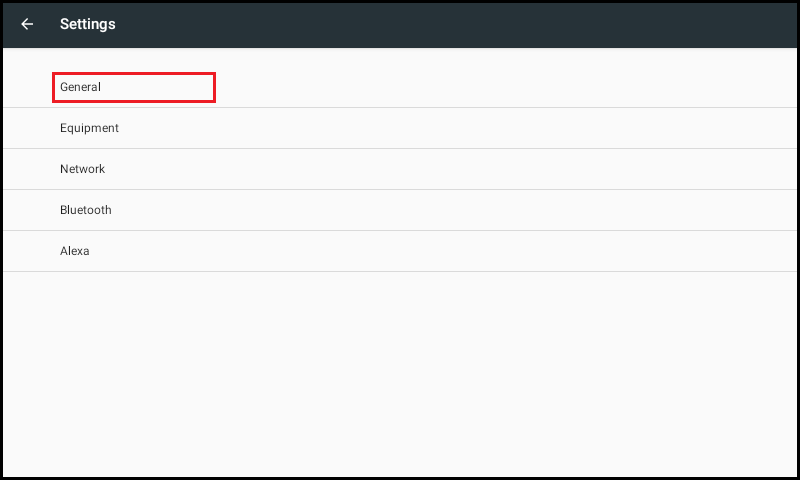800x480 pixels.
Task: Select the Network row above Bluetooth
Action: pyautogui.click(x=400, y=169)
